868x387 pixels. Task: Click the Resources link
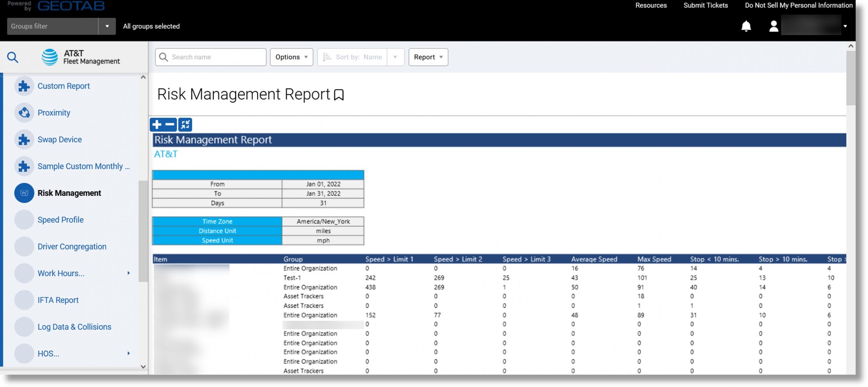(651, 5)
